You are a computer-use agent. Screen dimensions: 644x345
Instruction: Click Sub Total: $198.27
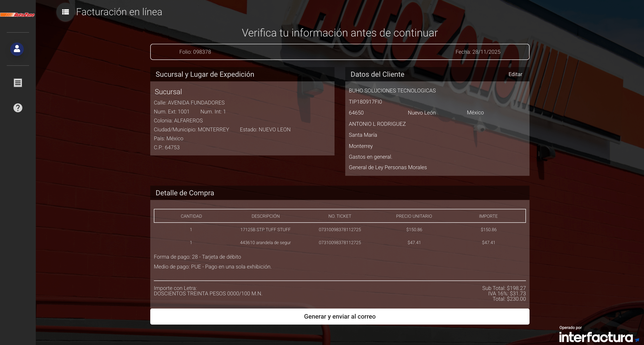[504, 288]
